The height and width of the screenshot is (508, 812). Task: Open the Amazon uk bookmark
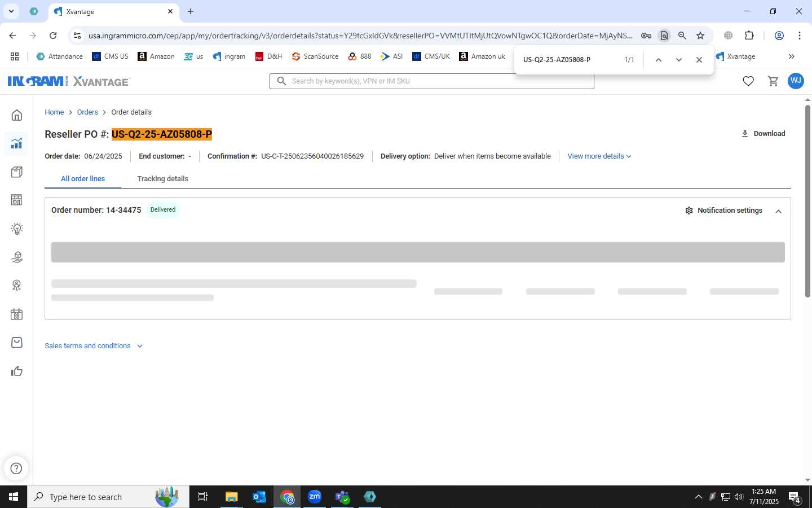482,56
